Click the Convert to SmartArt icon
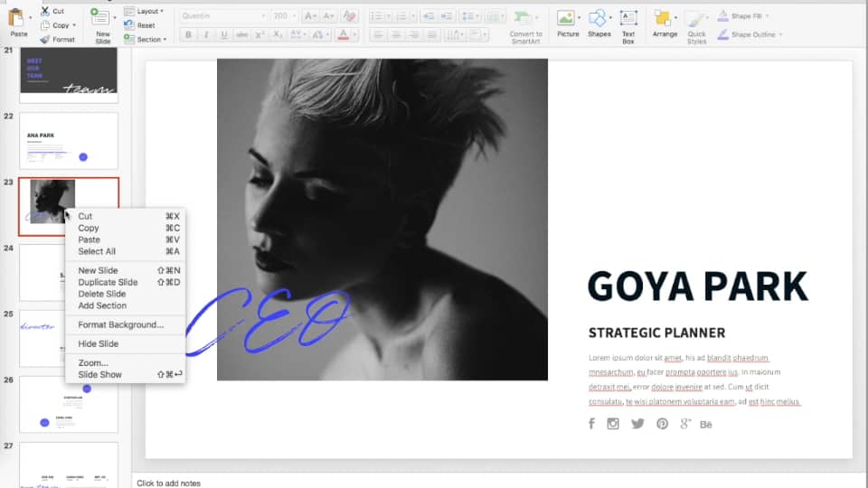 point(522,18)
